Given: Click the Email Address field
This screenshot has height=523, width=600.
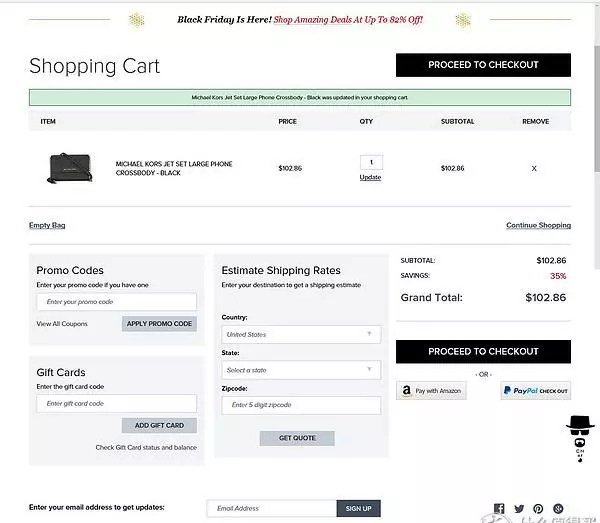Looking at the screenshot, I should tap(272, 508).
